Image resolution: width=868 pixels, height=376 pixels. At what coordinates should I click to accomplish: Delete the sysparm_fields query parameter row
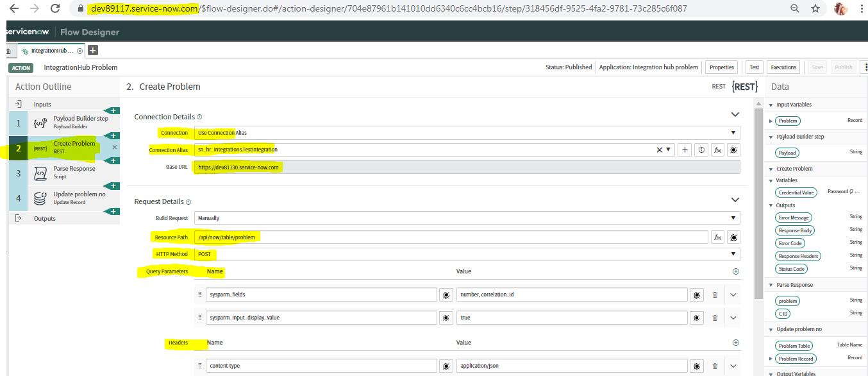(x=715, y=294)
